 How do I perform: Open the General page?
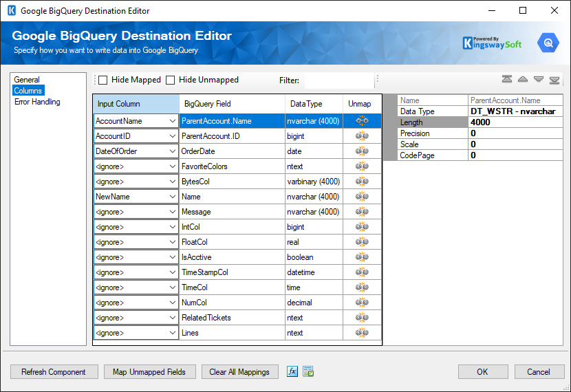click(27, 79)
